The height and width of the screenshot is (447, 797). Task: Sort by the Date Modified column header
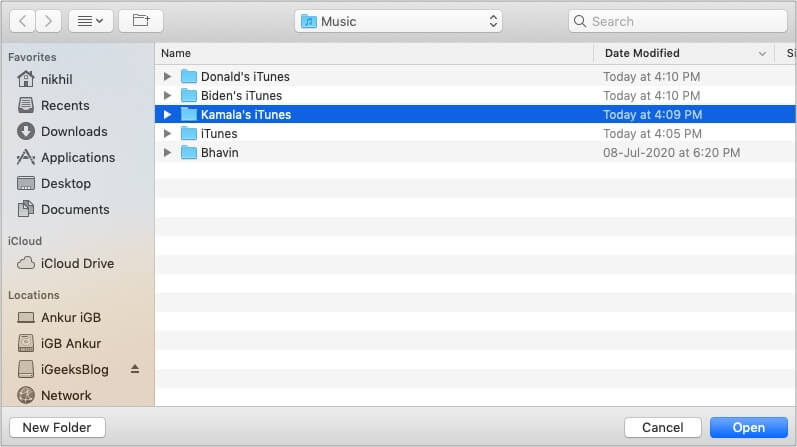pyautogui.click(x=642, y=53)
